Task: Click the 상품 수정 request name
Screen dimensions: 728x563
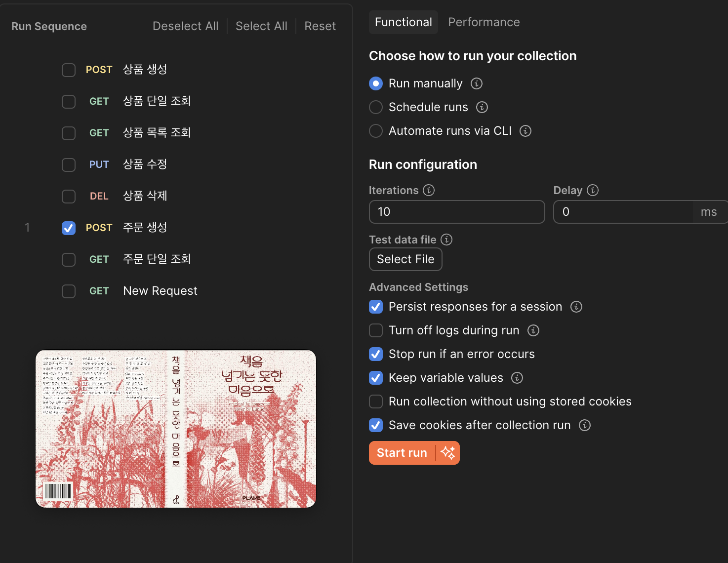Action: tap(145, 164)
